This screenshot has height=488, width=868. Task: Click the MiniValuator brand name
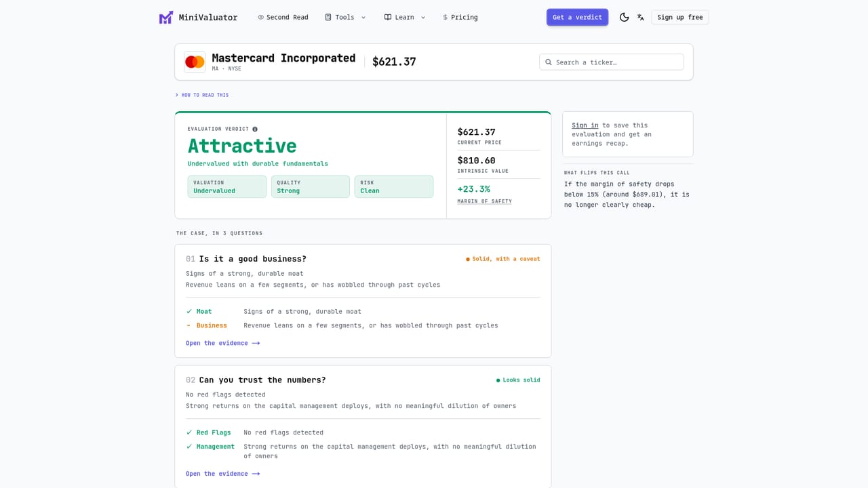[208, 18]
